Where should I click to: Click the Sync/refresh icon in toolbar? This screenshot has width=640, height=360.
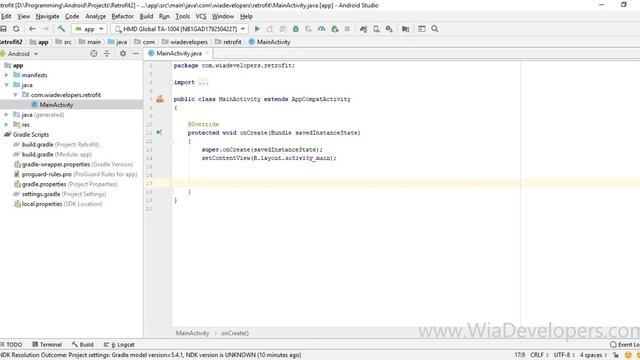pyautogui.click(x=16, y=29)
